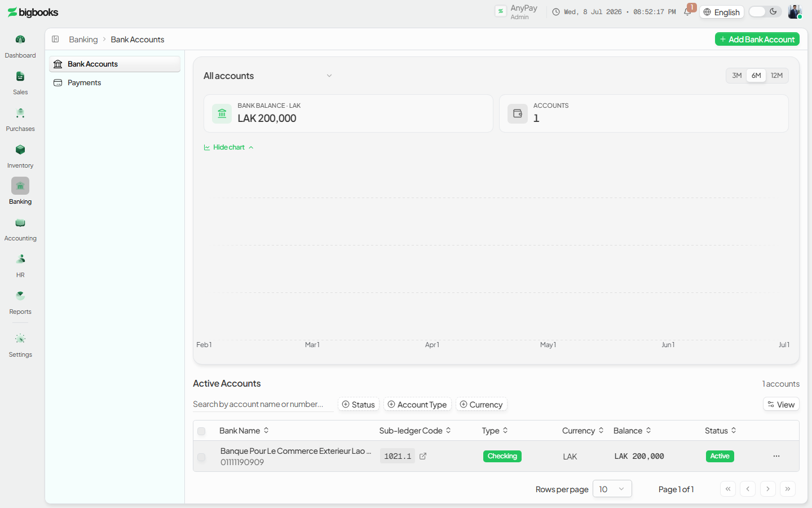Sort by Type column header

point(495,431)
